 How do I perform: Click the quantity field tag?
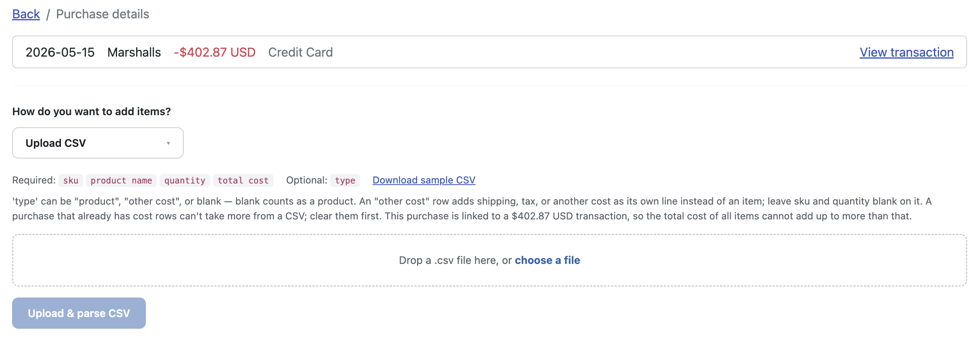tap(185, 181)
